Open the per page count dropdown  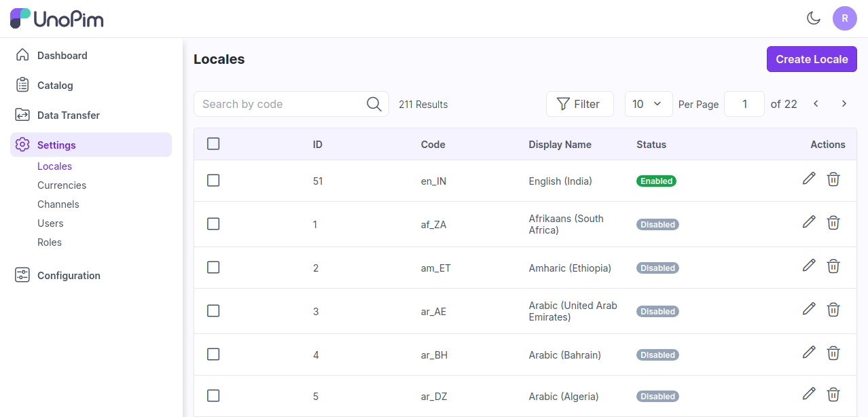[648, 104]
